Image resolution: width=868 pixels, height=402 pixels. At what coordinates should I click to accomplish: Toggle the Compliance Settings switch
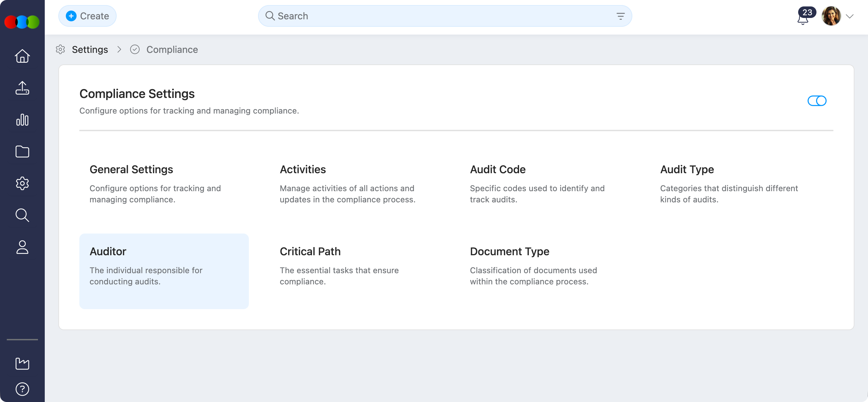[x=817, y=101]
